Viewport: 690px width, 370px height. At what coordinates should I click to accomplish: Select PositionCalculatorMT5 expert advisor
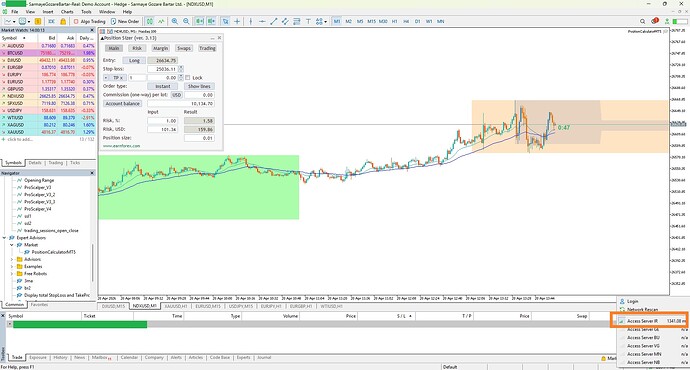tap(53, 252)
